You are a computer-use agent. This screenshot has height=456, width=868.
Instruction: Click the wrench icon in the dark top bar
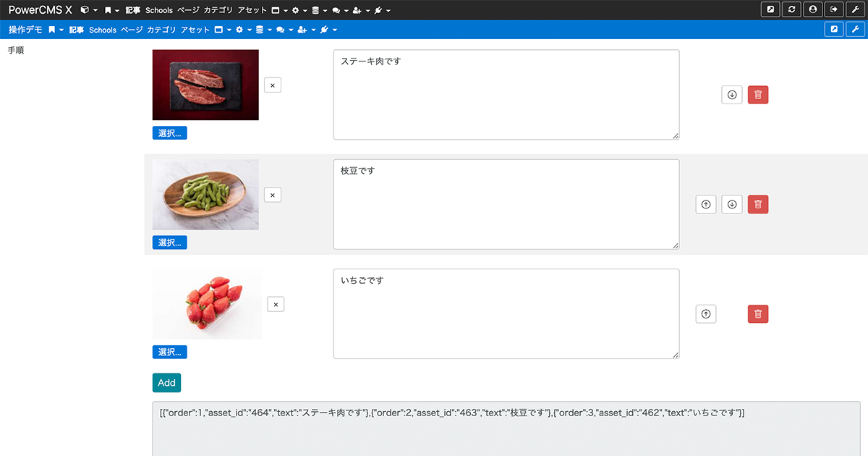pos(855,9)
